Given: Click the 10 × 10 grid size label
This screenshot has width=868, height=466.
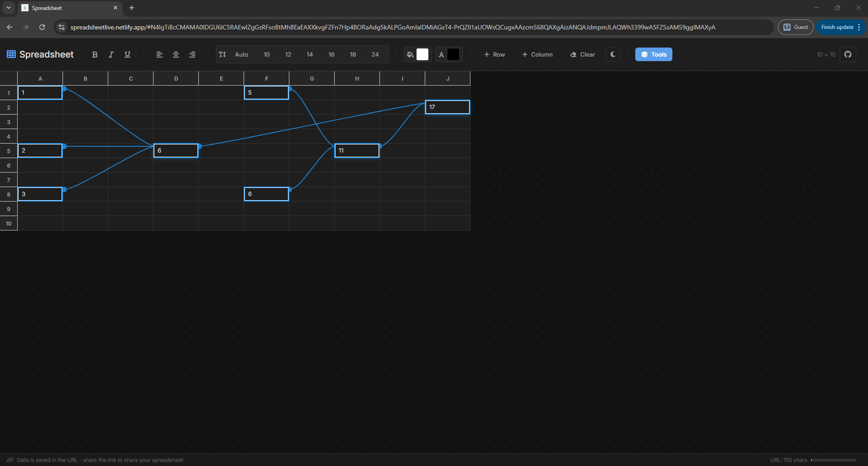Looking at the screenshot, I should [826, 54].
